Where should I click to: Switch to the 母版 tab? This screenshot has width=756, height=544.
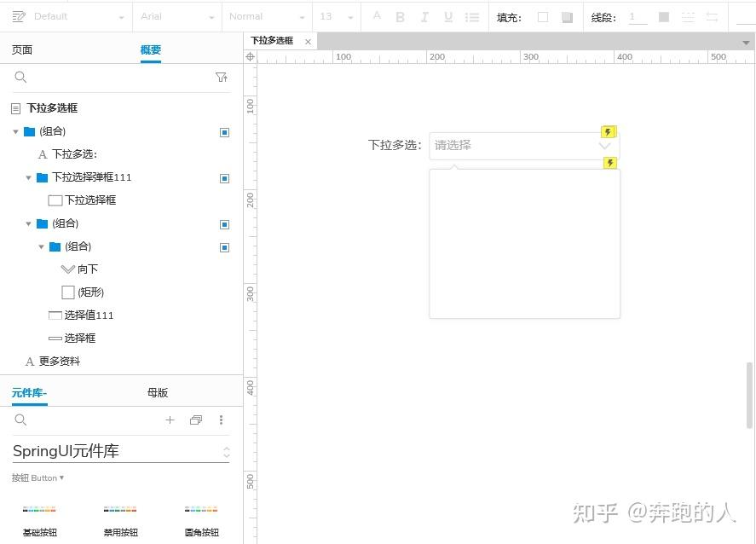(x=158, y=393)
